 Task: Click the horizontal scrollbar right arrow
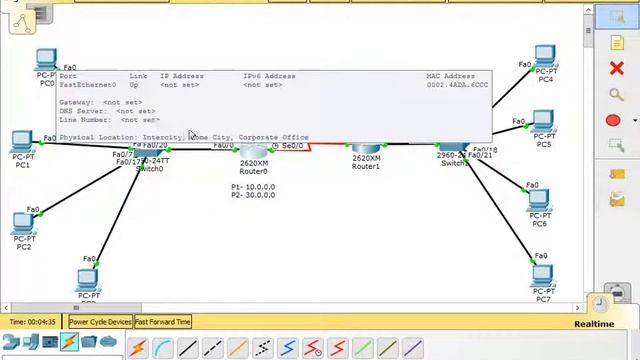point(578,308)
